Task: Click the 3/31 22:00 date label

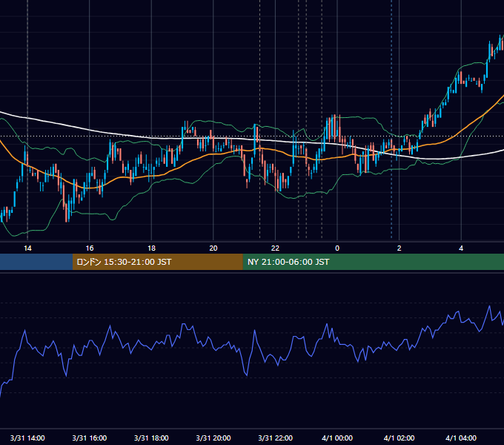Action: pos(276,438)
